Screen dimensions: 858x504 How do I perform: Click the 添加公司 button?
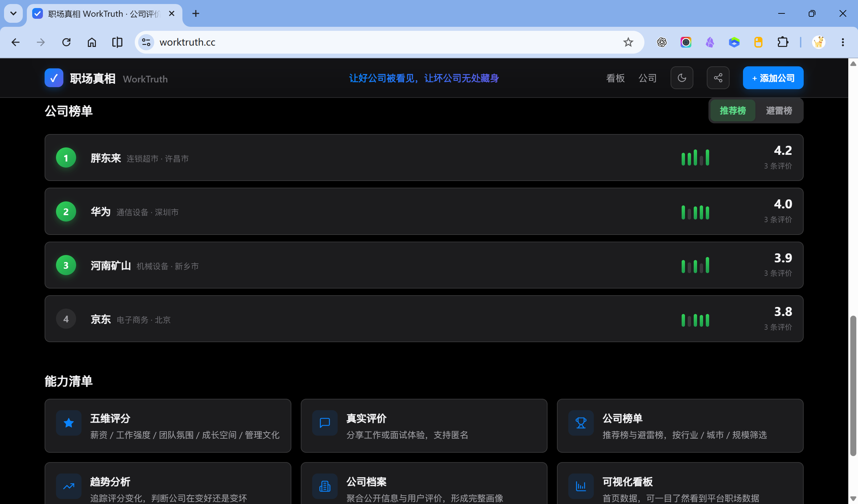point(773,78)
